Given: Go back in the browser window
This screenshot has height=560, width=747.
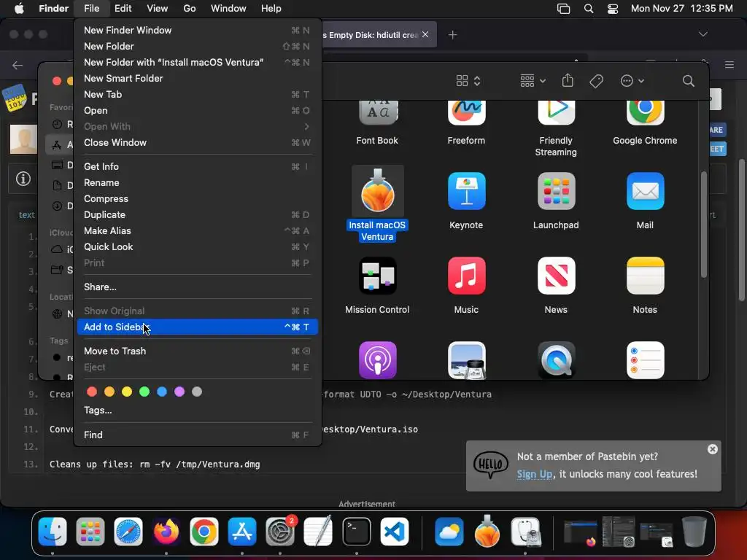Looking at the screenshot, I should point(18,65).
